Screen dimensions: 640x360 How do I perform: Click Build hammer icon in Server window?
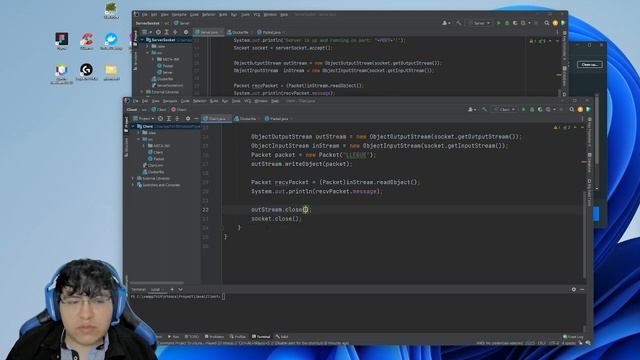[x=459, y=23]
